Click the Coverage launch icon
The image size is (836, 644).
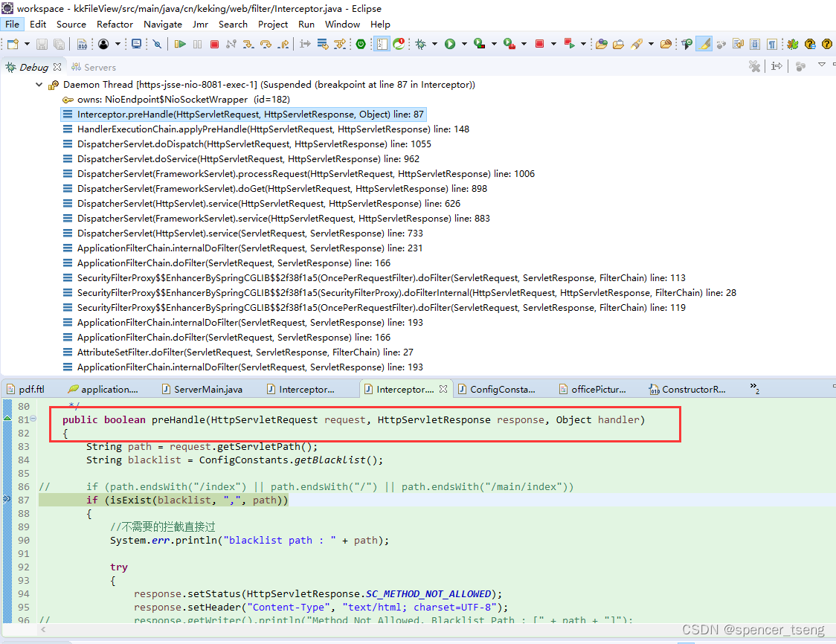pos(479,45)
